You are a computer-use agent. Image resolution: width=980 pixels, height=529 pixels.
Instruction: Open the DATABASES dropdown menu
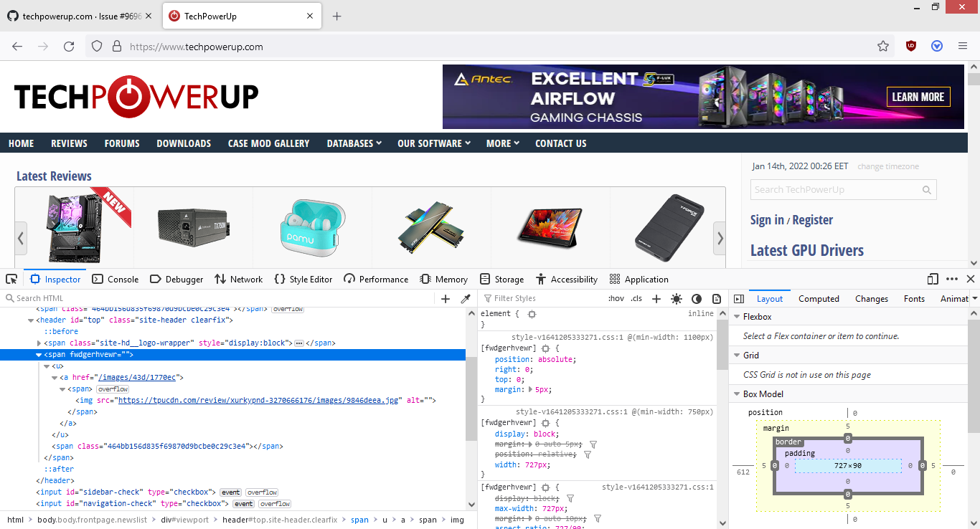coord(353,143)
